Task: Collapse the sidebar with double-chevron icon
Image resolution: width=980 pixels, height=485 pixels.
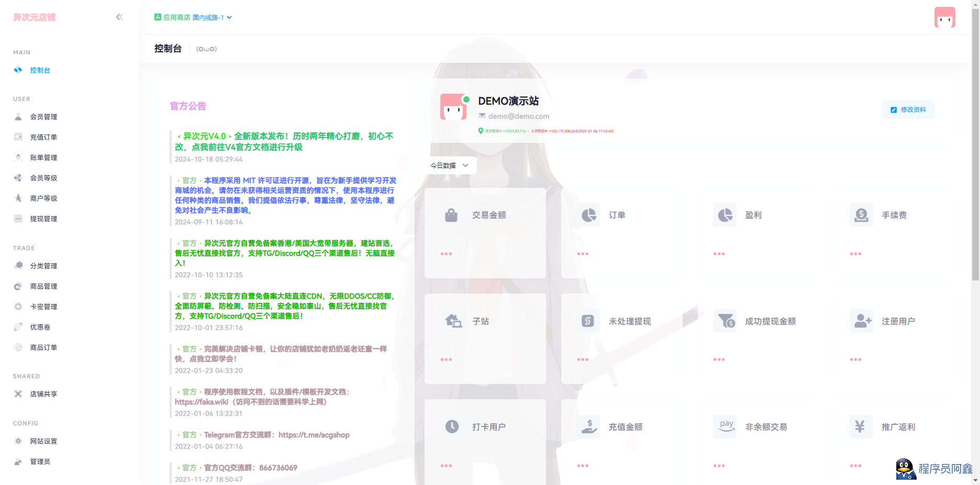Action: coord(119,17)
